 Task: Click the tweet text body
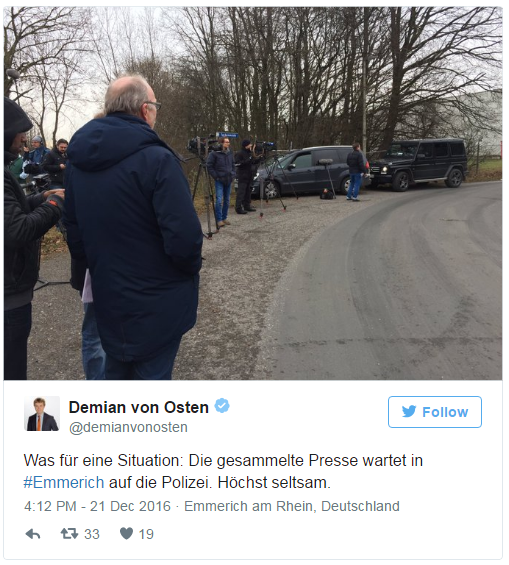(x=223, y=471)
